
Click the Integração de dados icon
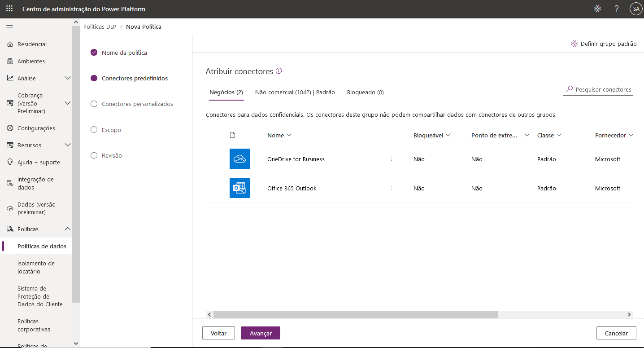click(x=10, y=183)
